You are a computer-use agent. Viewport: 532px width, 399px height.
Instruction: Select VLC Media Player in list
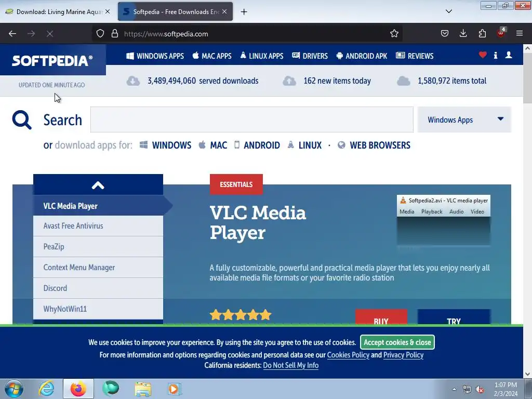coord(98,206)
